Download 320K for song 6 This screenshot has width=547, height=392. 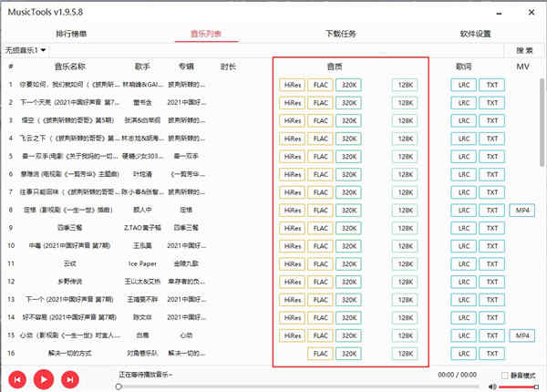(349, 174)
